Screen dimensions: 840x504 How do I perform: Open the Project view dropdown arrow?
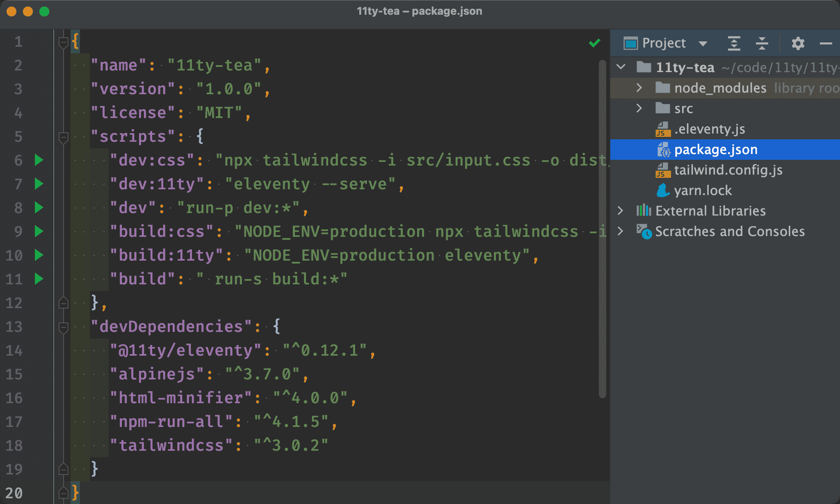(x=703, y=43)
